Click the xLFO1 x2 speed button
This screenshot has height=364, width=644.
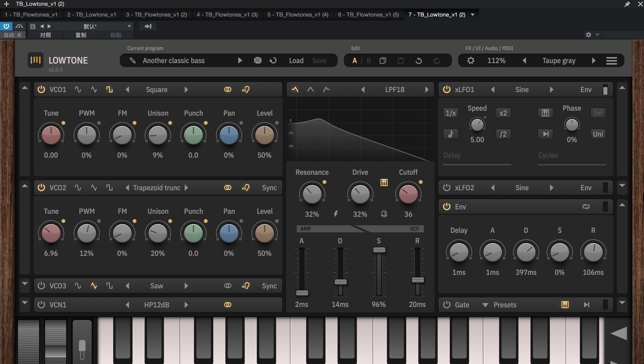(503, 113)
